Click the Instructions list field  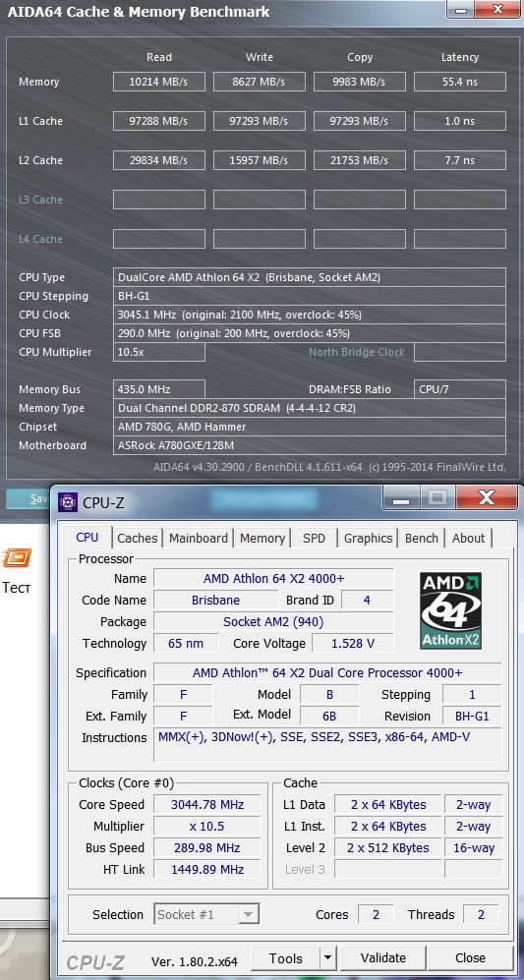(x=327, y=745)
